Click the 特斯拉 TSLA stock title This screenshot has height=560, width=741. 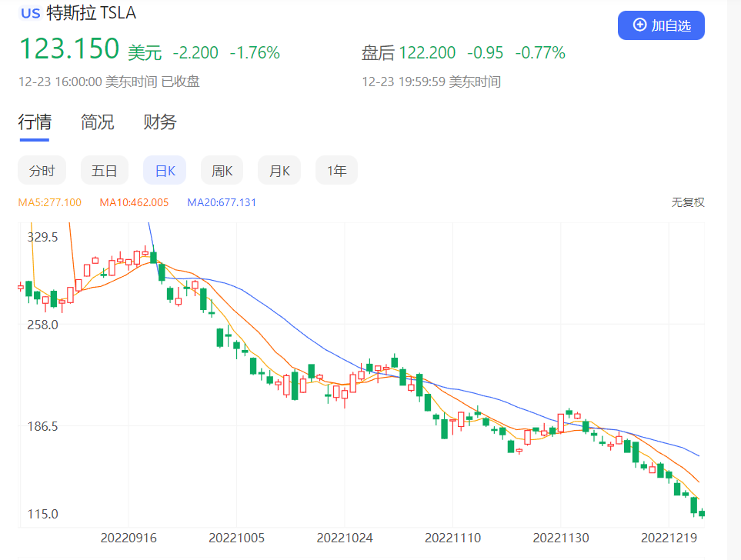click(92, 13)
